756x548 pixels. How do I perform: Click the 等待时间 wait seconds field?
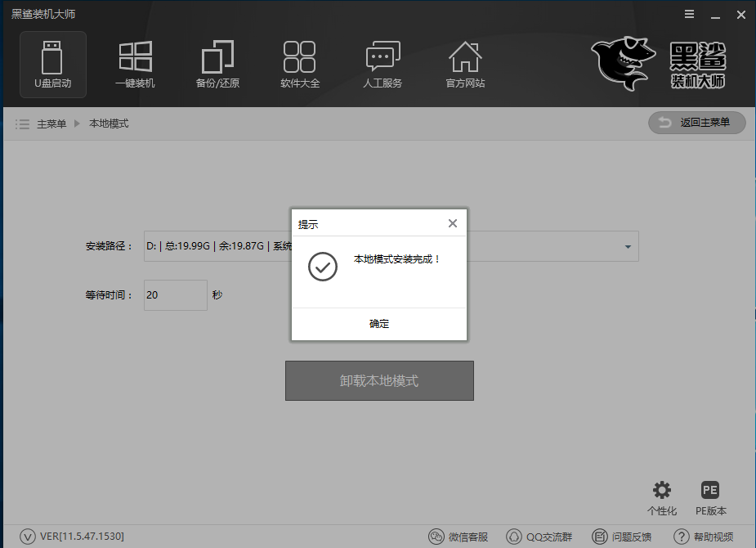[x=175, y=295]
